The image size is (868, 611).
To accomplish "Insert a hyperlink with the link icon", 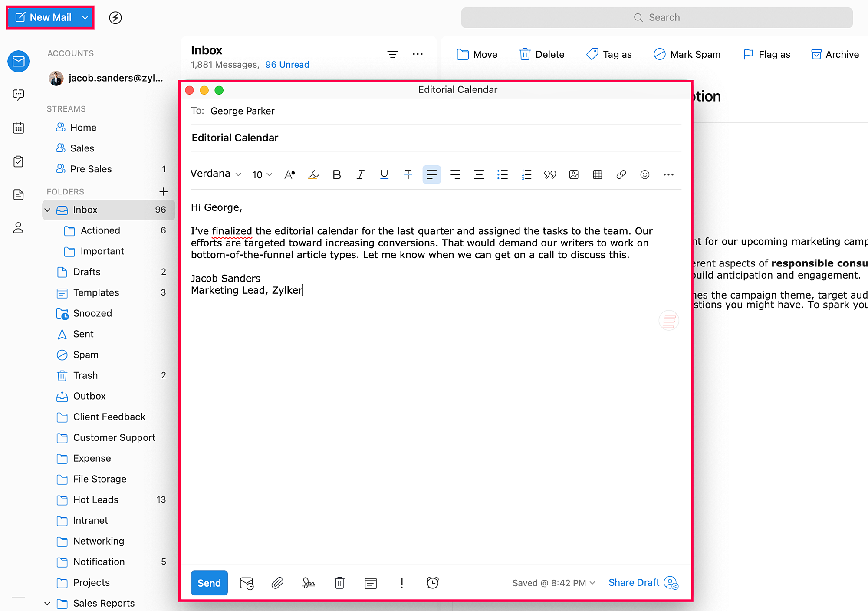I will [x=621, y=174].
